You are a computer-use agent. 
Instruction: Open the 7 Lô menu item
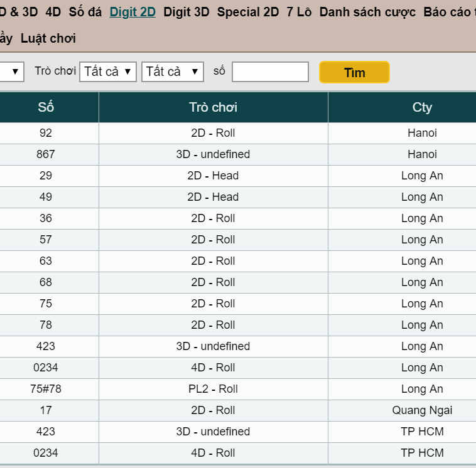pos(299,12)
